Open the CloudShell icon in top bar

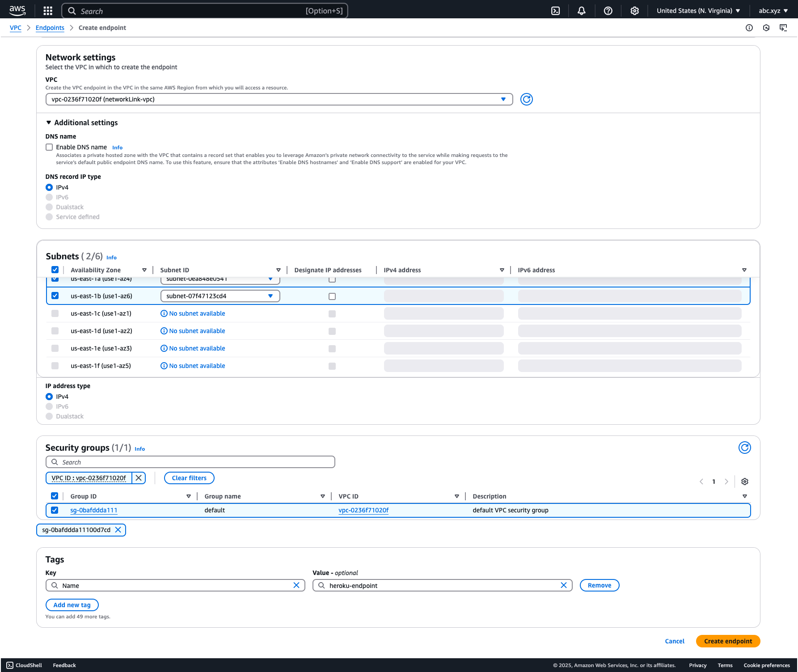click(x=555, y=11)
